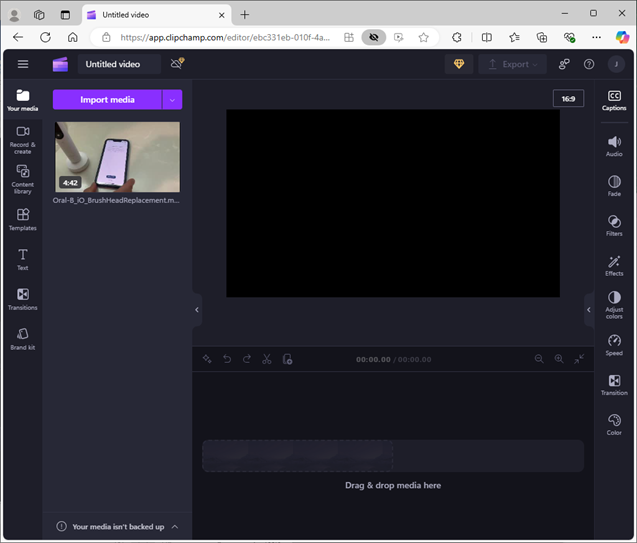
Task: Open the hamburger menu
Action: tap(23, 64)
